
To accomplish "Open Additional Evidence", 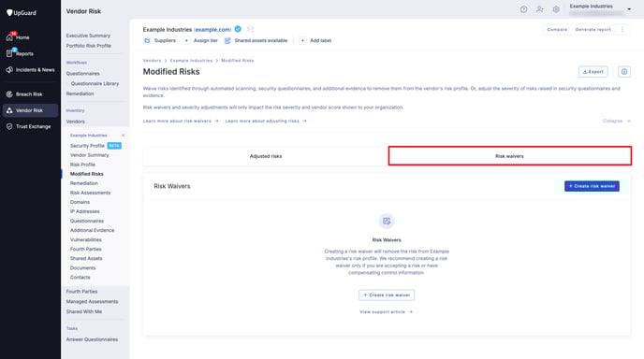I will pyautogui.click(x=93, y=231).
